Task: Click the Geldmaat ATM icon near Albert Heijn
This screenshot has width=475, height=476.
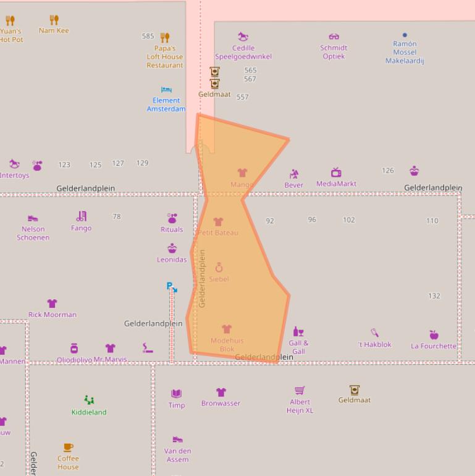Action: tap(354, 389)
